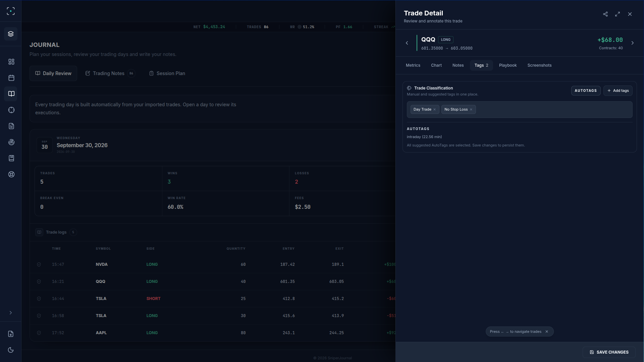Click the SniperJournal logo icon
This screenshot has width=644, height=362.
pos(11,11)
